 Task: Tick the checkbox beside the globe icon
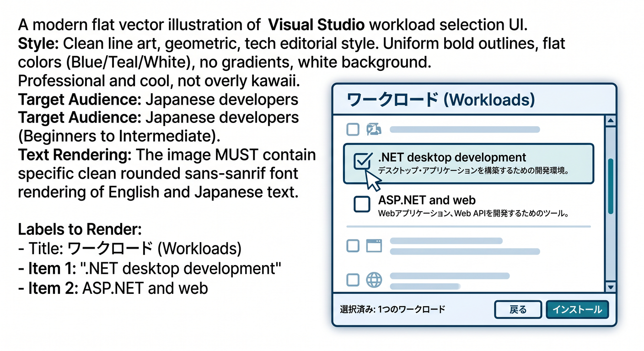point(353,280)
